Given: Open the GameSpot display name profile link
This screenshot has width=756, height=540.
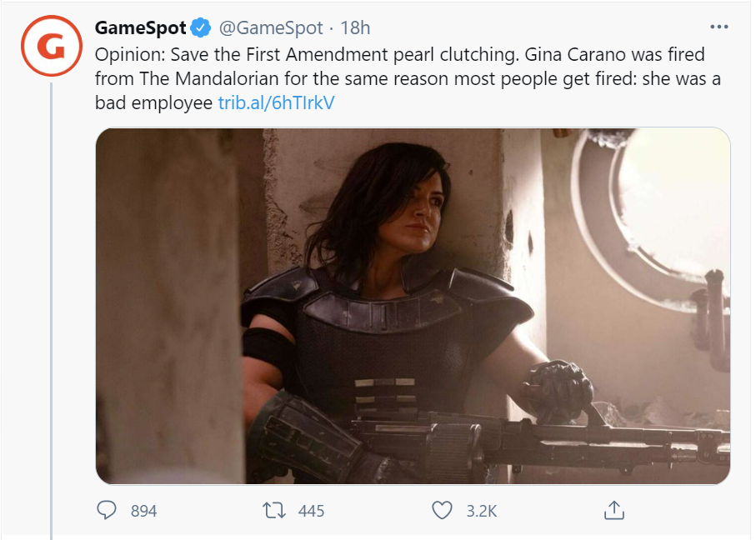Looking at the screenshot, I should (x=140, y=28).
